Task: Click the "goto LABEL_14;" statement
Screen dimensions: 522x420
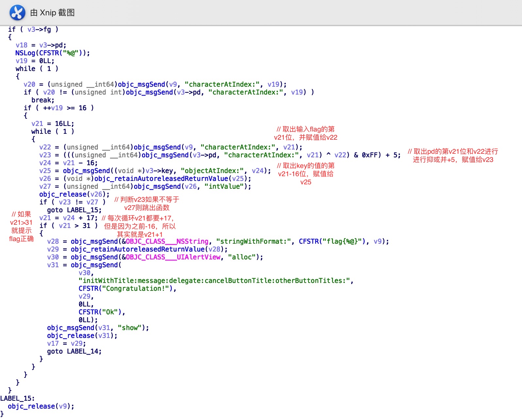Action: tap(74, 351)
